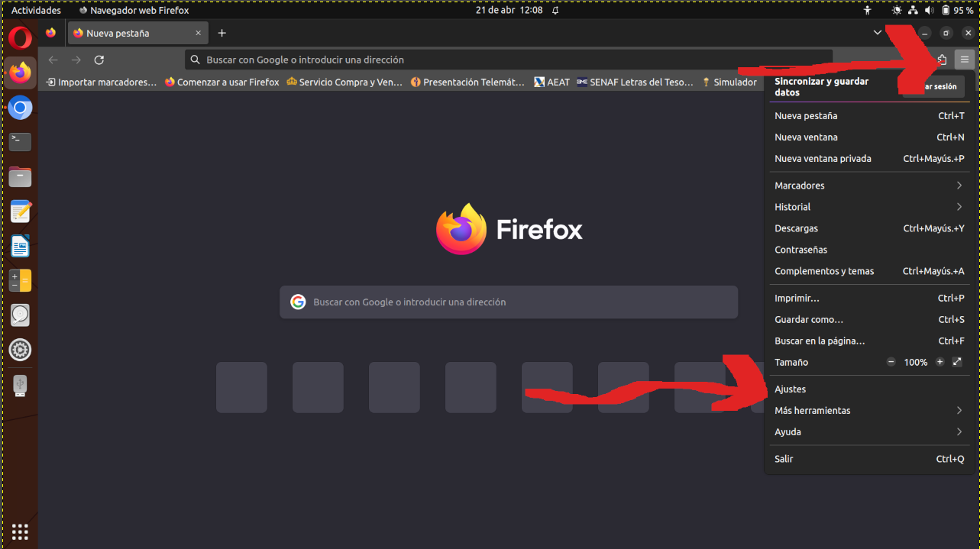Toggle full screen mode icon in Tamaño row
The image size is (980, 549).
(x=957, y=362)
